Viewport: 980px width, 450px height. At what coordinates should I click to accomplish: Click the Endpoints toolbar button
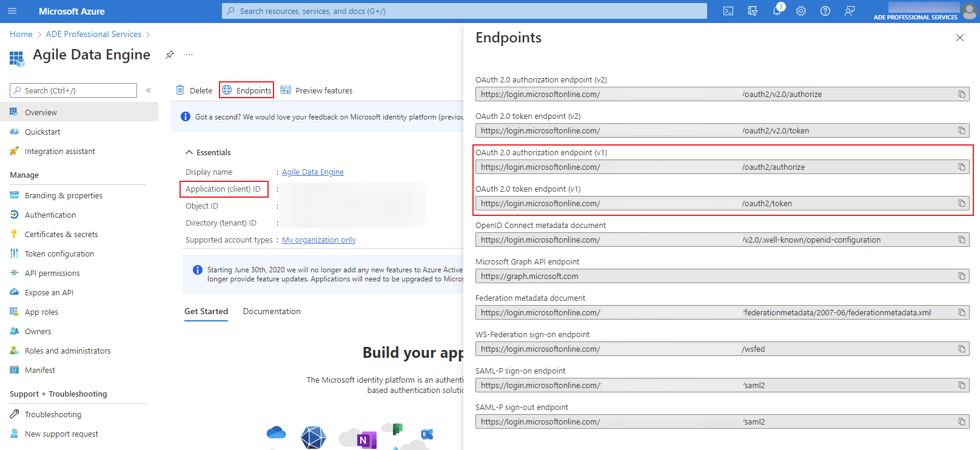pyautogui.click(x=247, y=90)
